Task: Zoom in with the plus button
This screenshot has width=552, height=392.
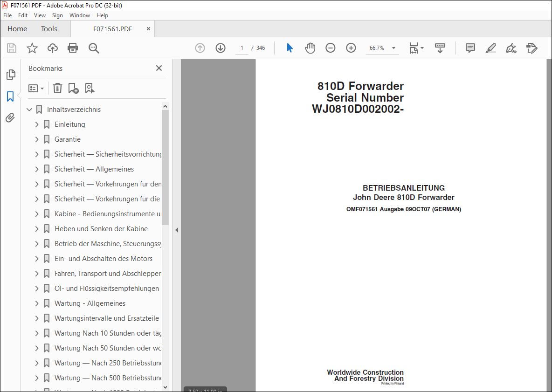Action: [x=351, y=48]
